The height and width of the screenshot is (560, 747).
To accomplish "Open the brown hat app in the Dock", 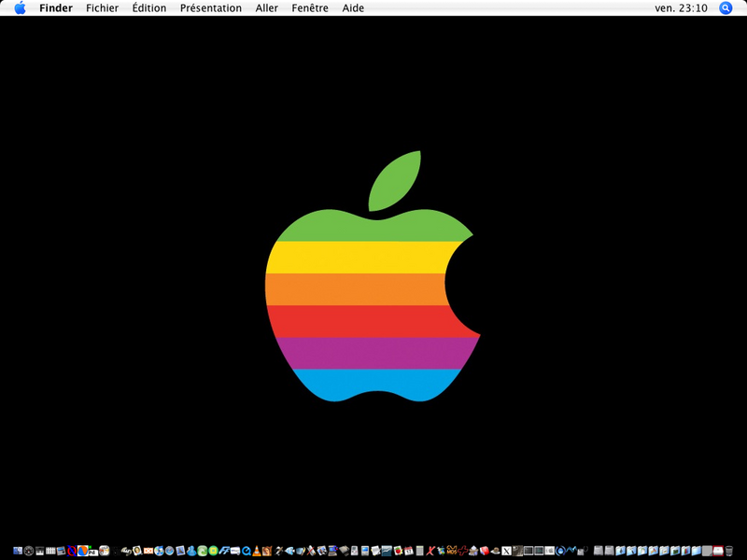I will click(x=496, y=551).
